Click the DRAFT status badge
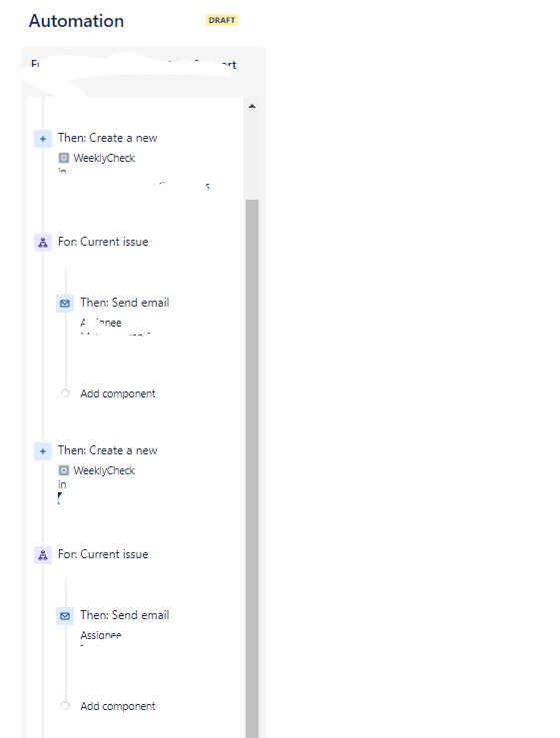 (x=223, y=20)
